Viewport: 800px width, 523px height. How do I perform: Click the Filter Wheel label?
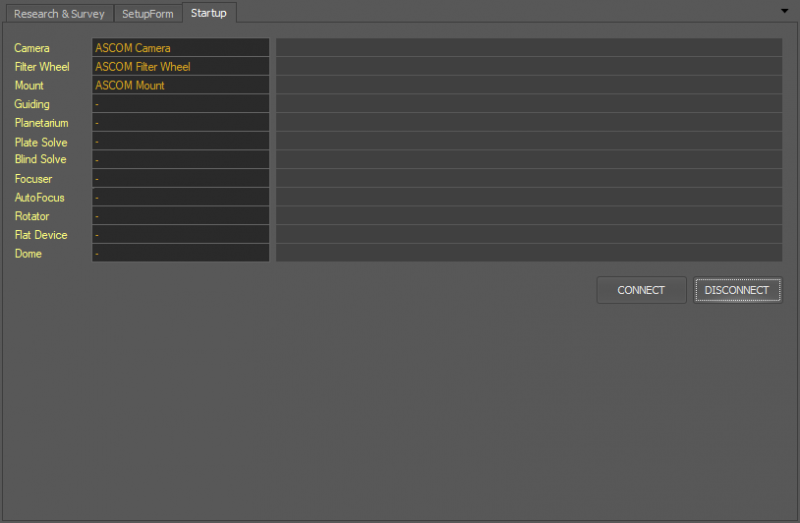(x=42, y=67)
